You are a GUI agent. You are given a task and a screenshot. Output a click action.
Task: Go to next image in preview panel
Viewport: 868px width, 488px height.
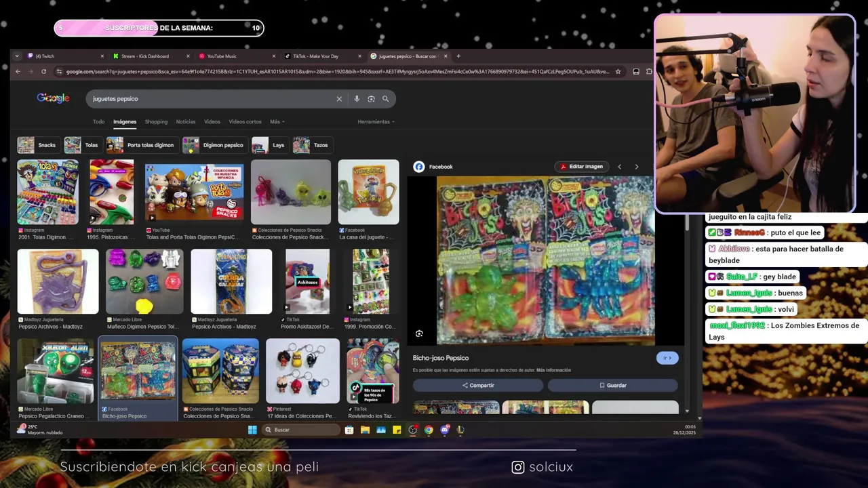(636, 167)
